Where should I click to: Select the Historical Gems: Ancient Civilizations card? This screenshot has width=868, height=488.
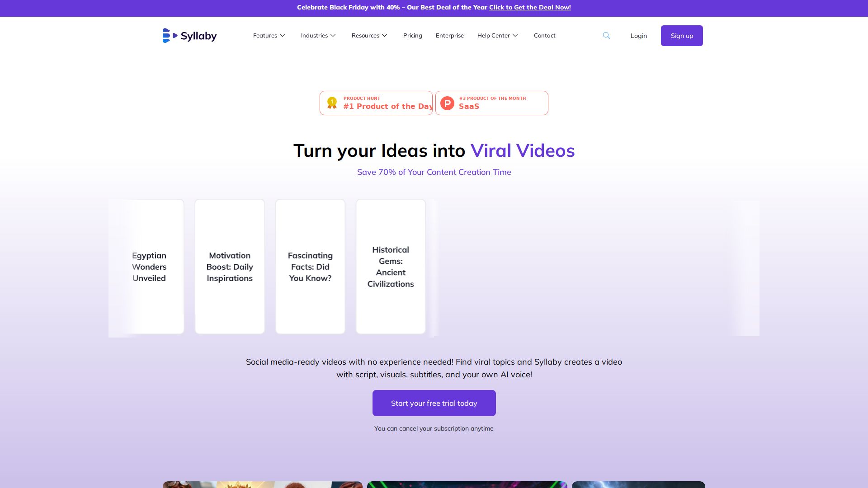point(391,267)
